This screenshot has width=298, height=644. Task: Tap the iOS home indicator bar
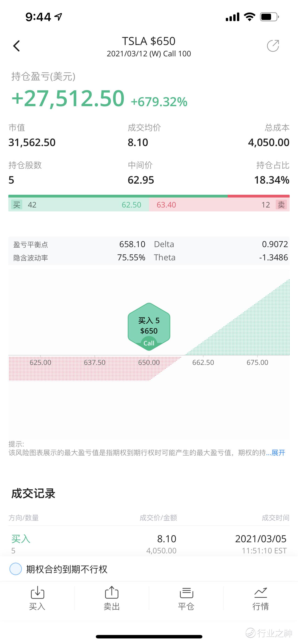[x=149, y=637]
